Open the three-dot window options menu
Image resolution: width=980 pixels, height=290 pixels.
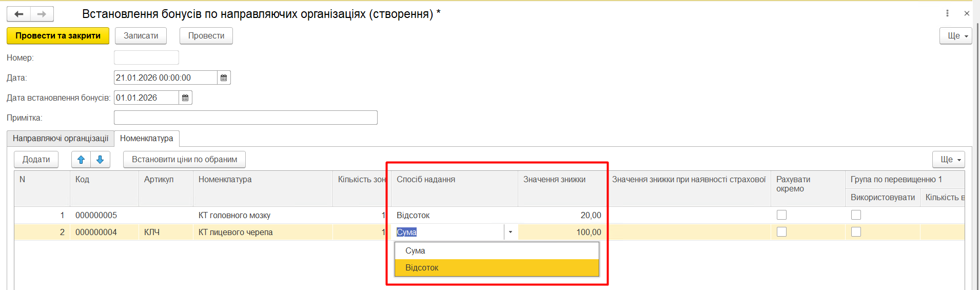pos(947,13)
